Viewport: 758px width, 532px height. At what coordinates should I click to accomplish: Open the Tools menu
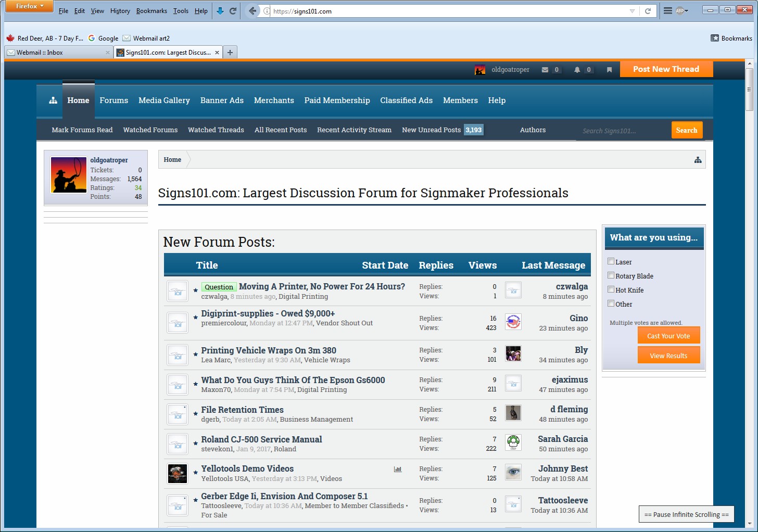[181, 11]
